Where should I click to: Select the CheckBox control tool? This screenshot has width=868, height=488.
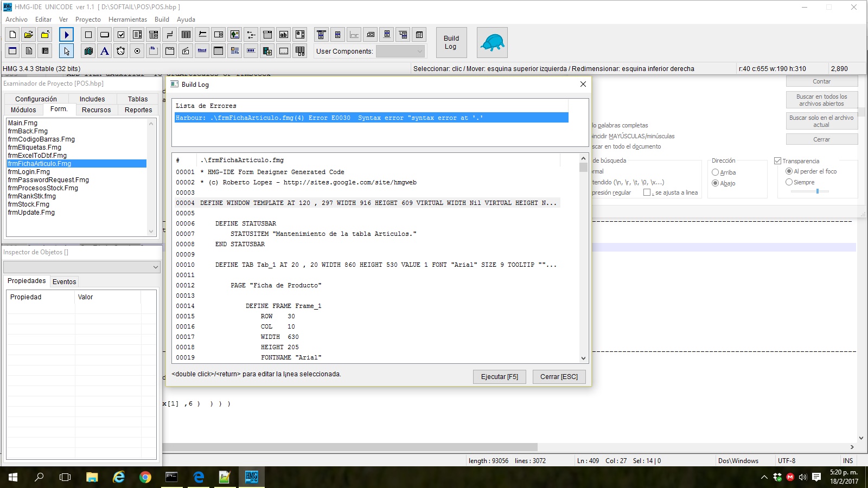121,35
